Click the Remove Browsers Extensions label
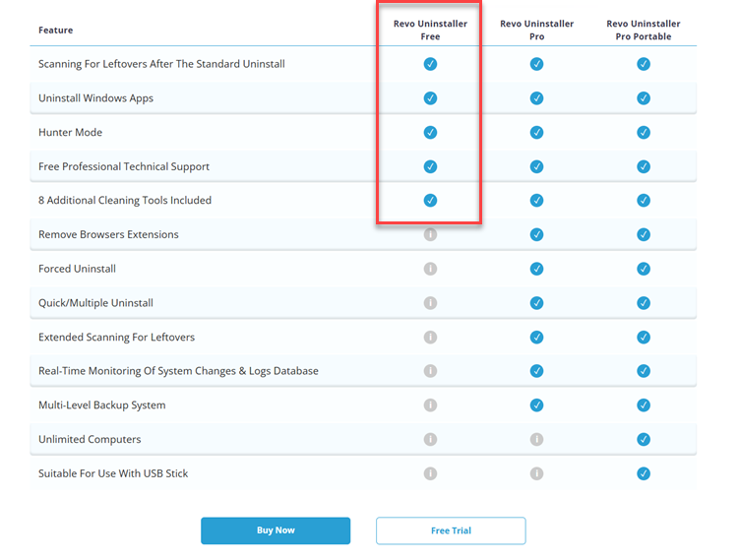 (x=108, y=234)
